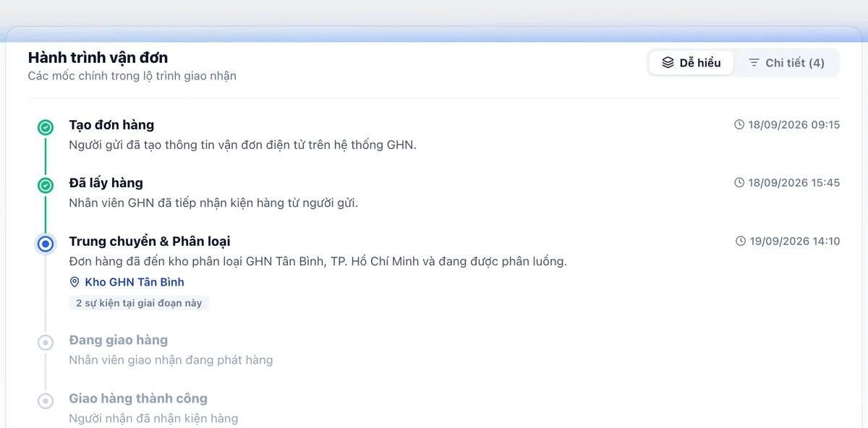Viewport: 868px width, 428px height.
Task: Select the timestamp 18/09/2026 09:15
Action: 794,124
